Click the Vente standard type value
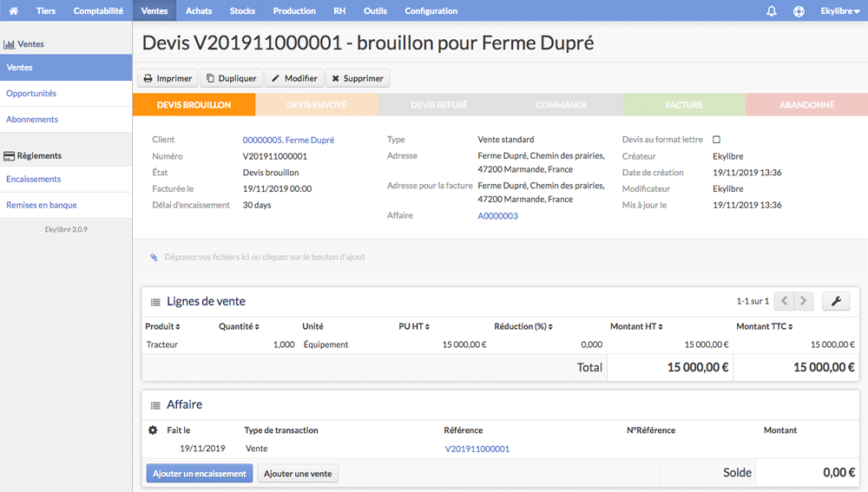This screenshot has height=492, width=868. click(x=506, y=140)
